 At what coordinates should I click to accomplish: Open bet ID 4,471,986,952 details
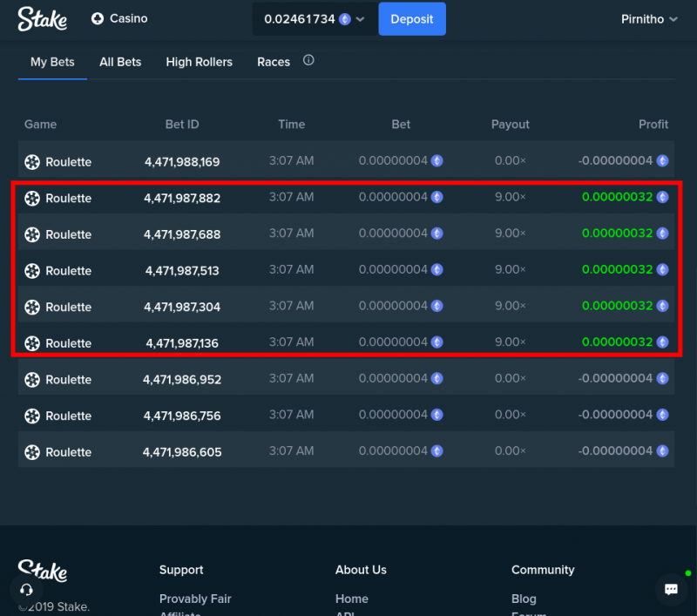tap(182, 380)
